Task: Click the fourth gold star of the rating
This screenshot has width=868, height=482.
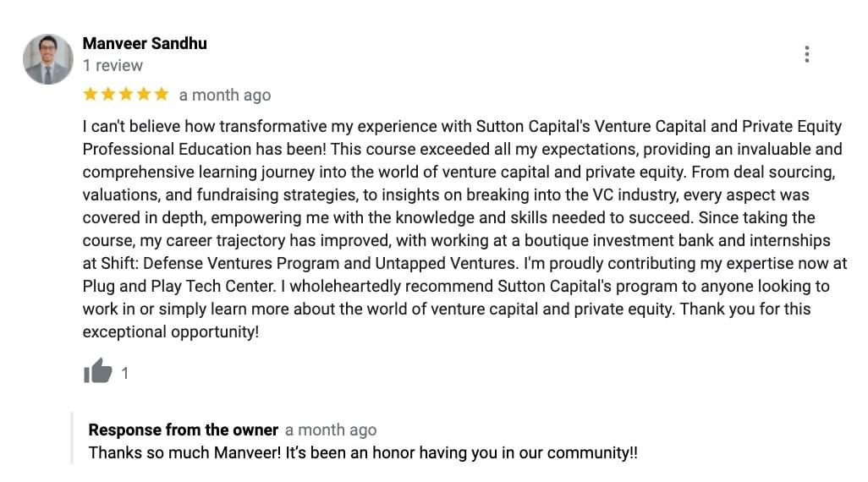Action: coord(143,94)
